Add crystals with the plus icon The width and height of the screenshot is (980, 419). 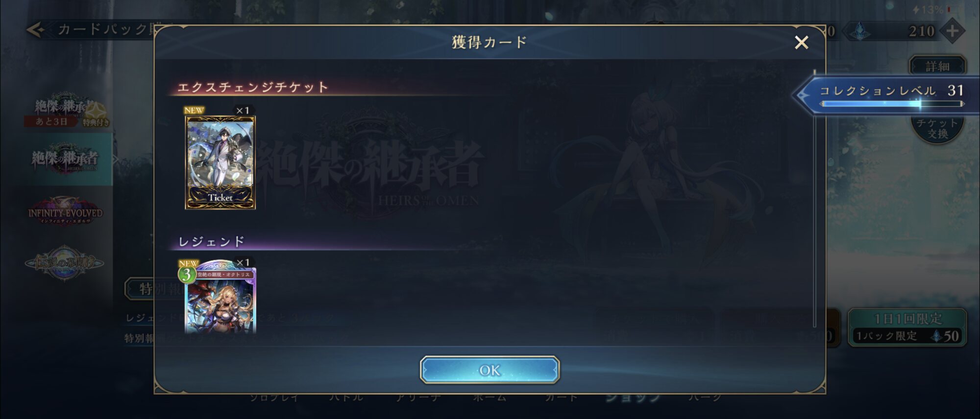click(952, 31)
